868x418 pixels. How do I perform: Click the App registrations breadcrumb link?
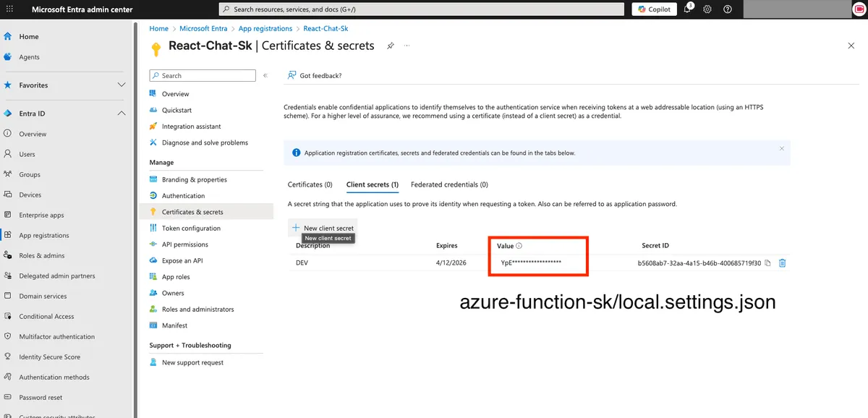(x=265, y=28)
